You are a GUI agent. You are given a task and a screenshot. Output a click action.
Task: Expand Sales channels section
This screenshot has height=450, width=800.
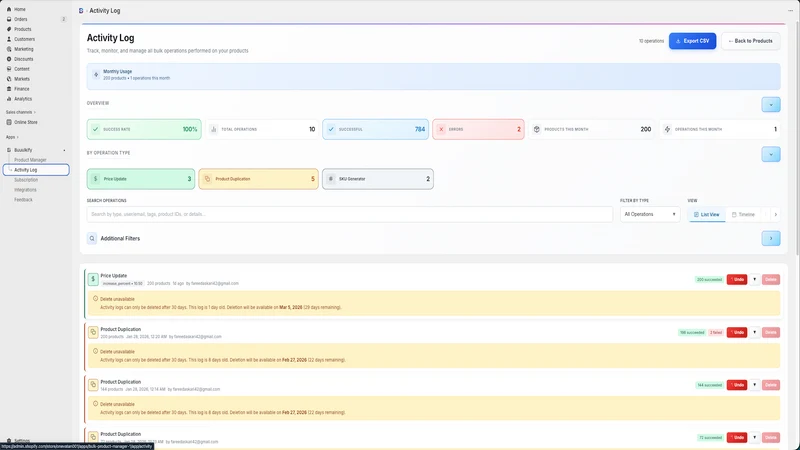click(21, 112)
